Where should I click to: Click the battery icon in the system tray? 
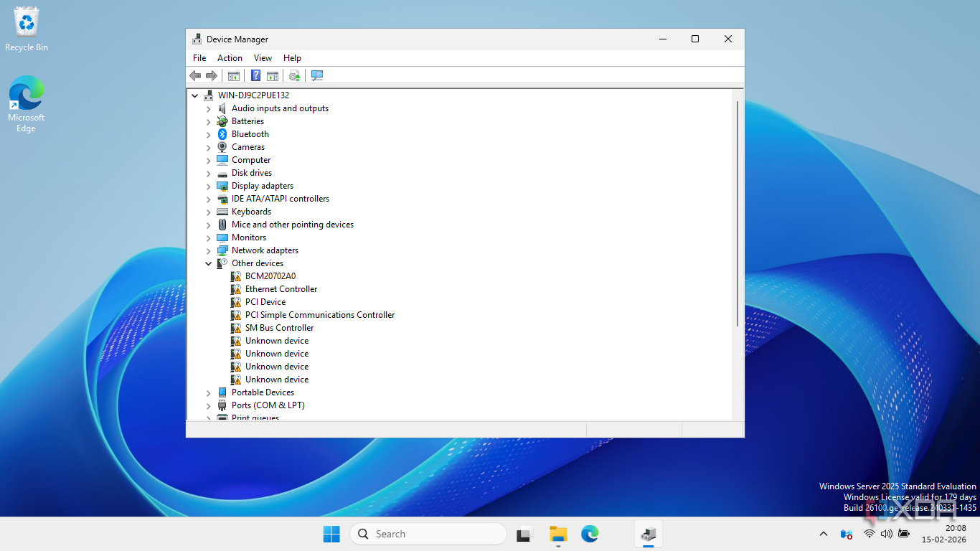click(x=904, y=534)
